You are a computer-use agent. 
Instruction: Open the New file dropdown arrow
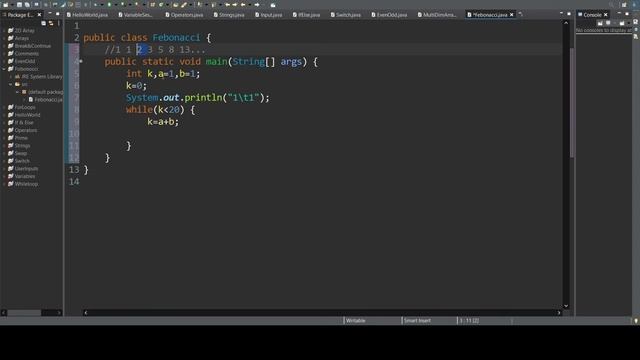11,4
